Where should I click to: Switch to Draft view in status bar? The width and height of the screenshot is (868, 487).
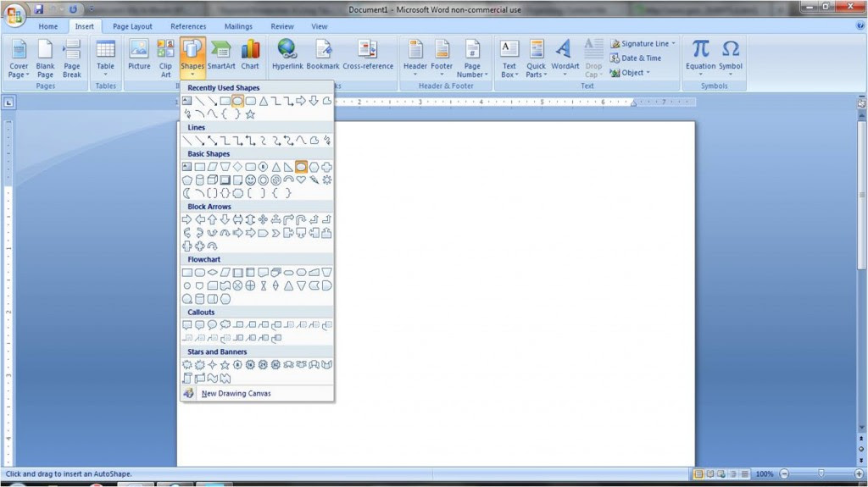744,473
